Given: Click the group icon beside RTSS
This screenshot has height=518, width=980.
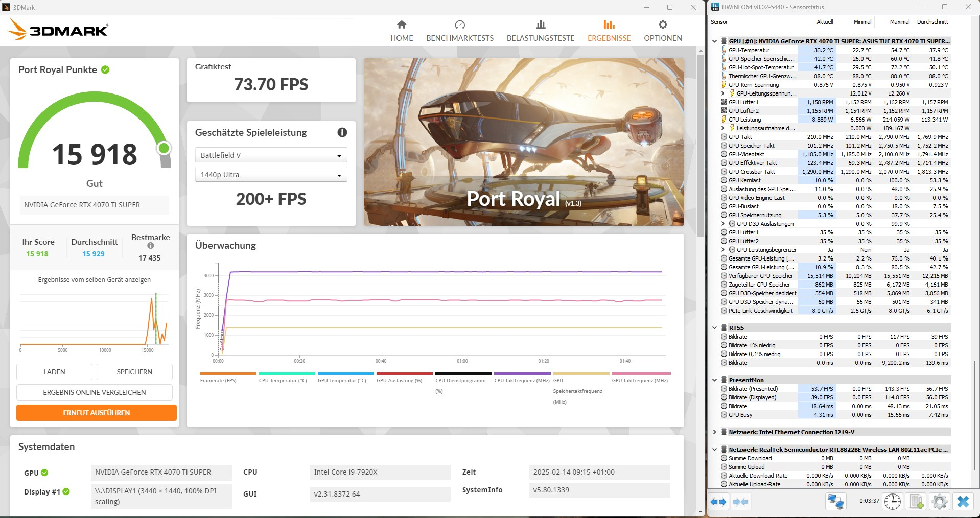Looking at the screenshot, I should click(x=724, y=328).
